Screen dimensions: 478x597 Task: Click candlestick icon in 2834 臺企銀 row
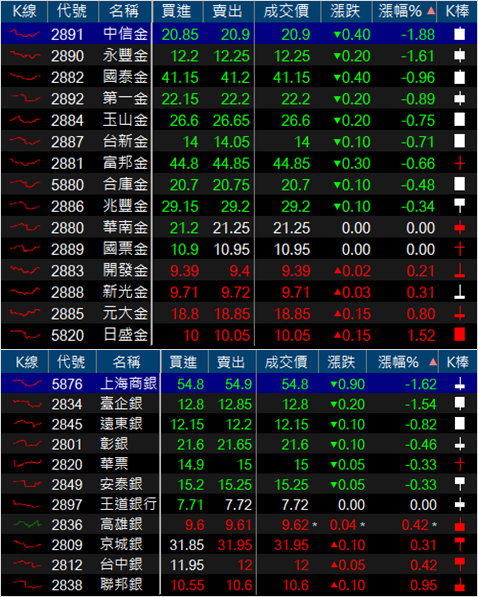pyautogui.click(x=459, y=404)
